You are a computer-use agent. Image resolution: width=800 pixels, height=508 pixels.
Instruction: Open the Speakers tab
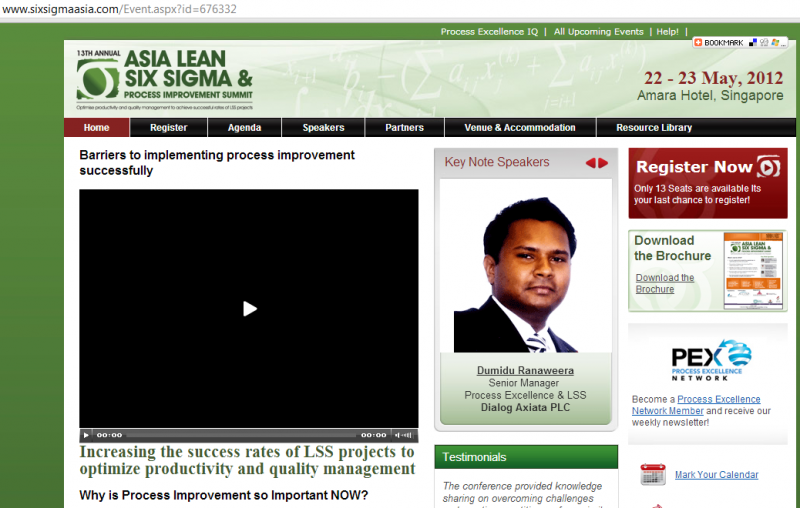pyautogui.click(x=323, y=128)
